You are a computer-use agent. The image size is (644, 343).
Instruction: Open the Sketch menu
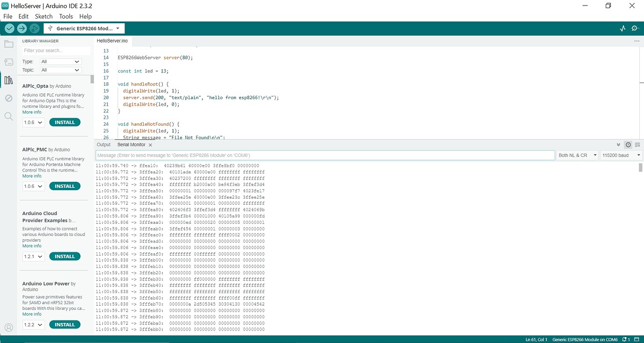43,16
